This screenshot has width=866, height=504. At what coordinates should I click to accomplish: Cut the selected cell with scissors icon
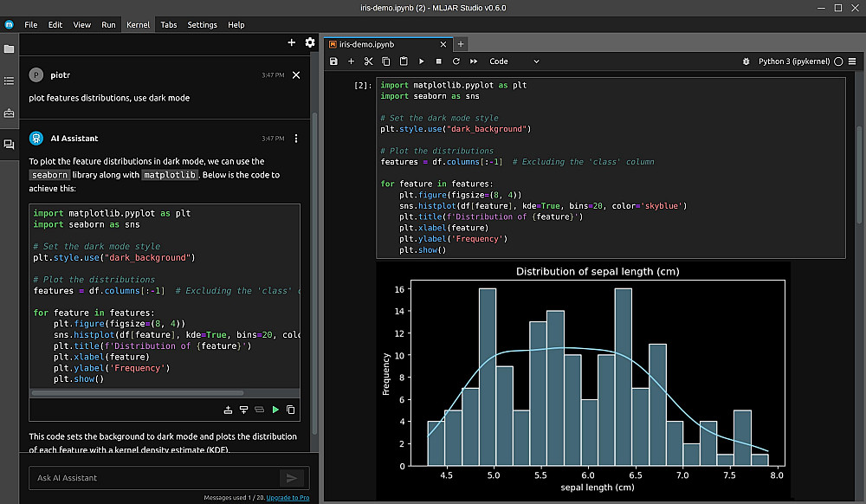click(x=368, y=61)
